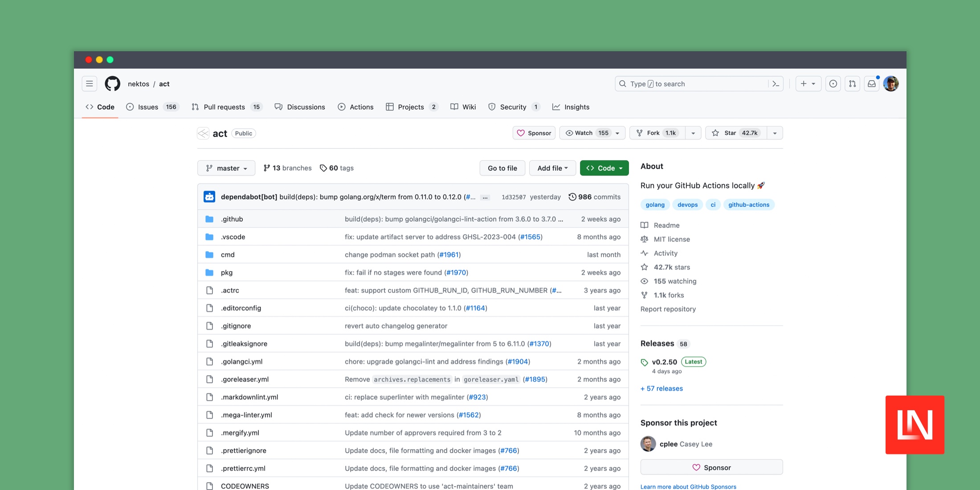Screen dimensions: 980x490
Task: Click the dependabot bot avatar
Action: click(x=209, y=196)
